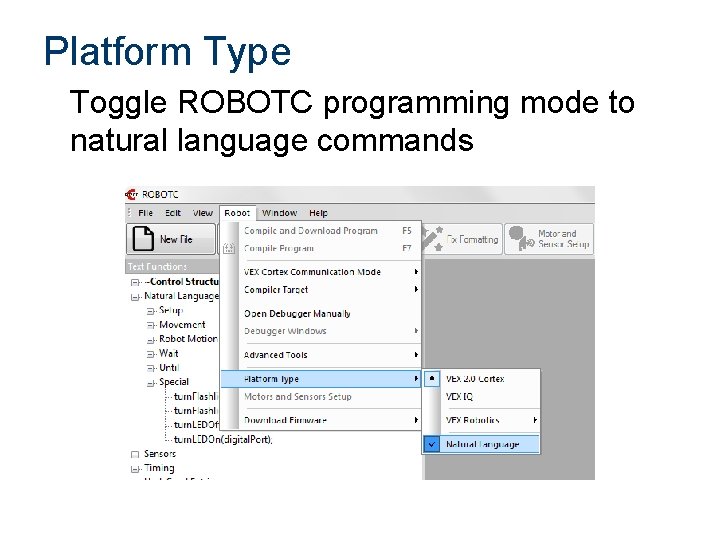Click the Fix Formatting wand icon
The height and width of the screenshot is (540, 720).
[x=433, y=239]
